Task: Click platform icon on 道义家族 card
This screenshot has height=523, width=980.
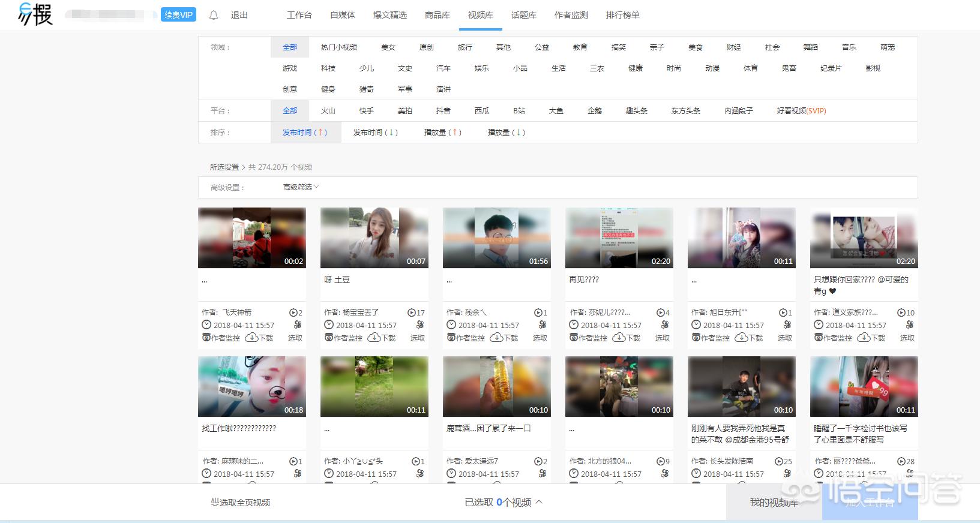Action: pyautogui.click(x=910, y=324)
